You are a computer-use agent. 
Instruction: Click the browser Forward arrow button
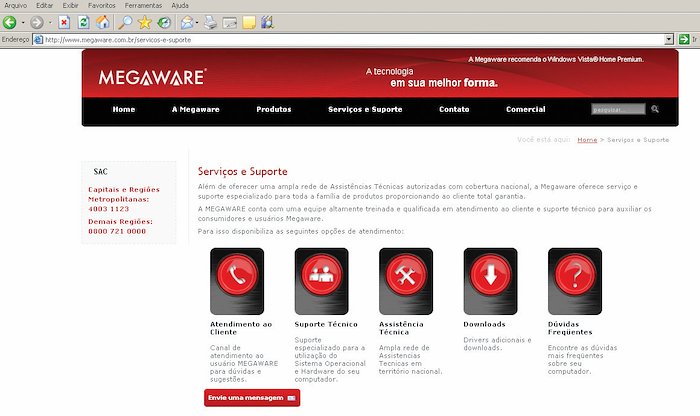pos(37,22)
